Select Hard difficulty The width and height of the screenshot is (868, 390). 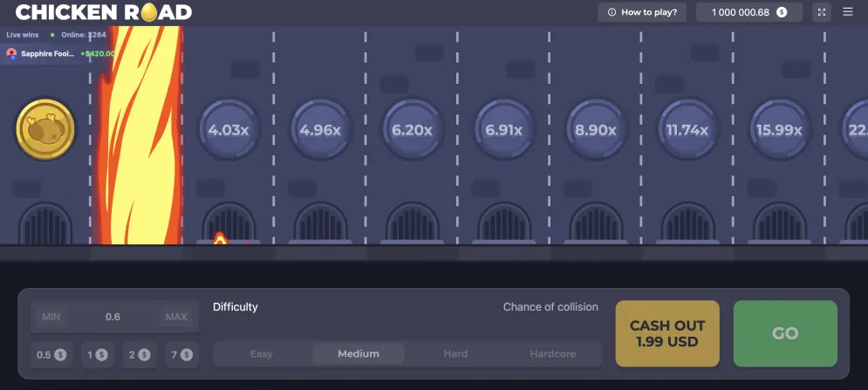tap(455, 354)
